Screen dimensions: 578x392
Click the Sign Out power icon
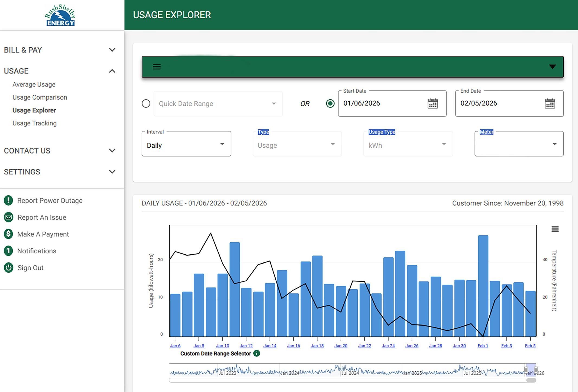click(8, 268)
